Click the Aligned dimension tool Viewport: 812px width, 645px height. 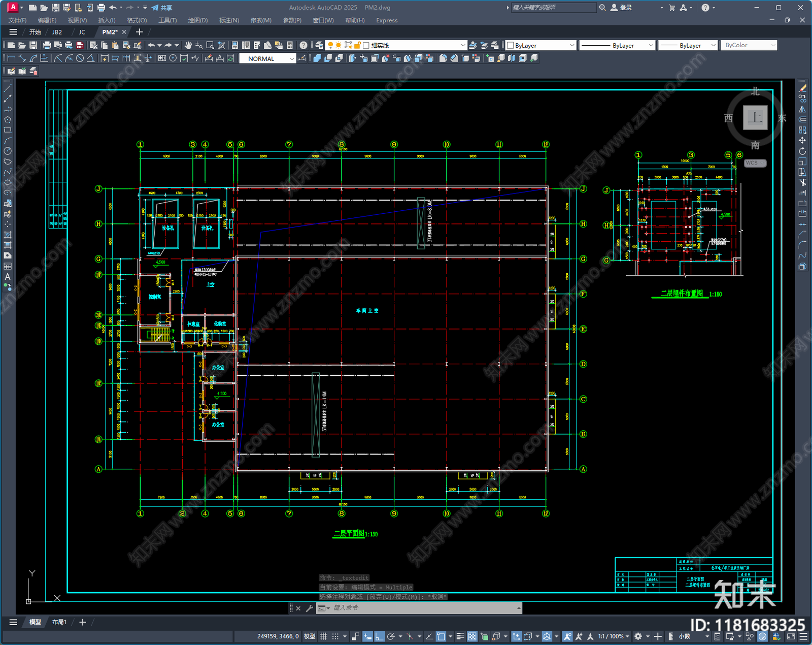[x=22, y=58]
